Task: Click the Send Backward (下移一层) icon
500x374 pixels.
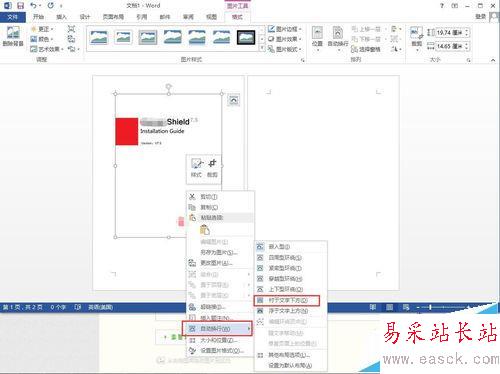Action: coord(355,39)
